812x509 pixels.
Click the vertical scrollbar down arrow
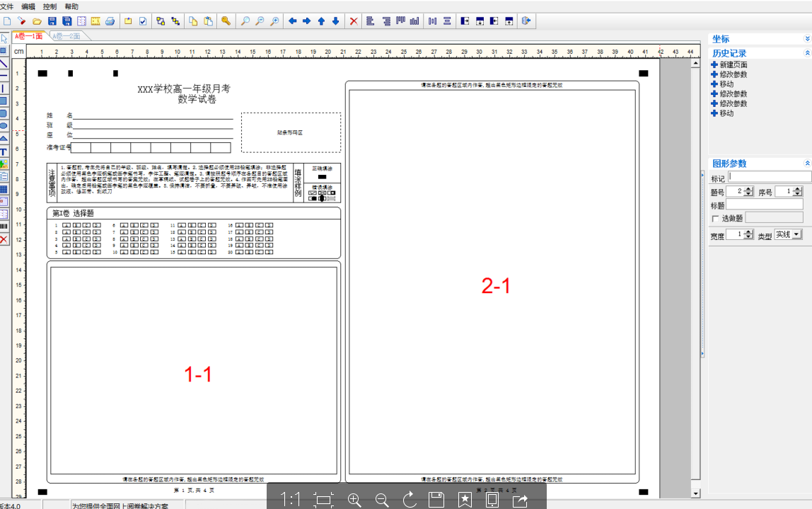click(695, 493)
